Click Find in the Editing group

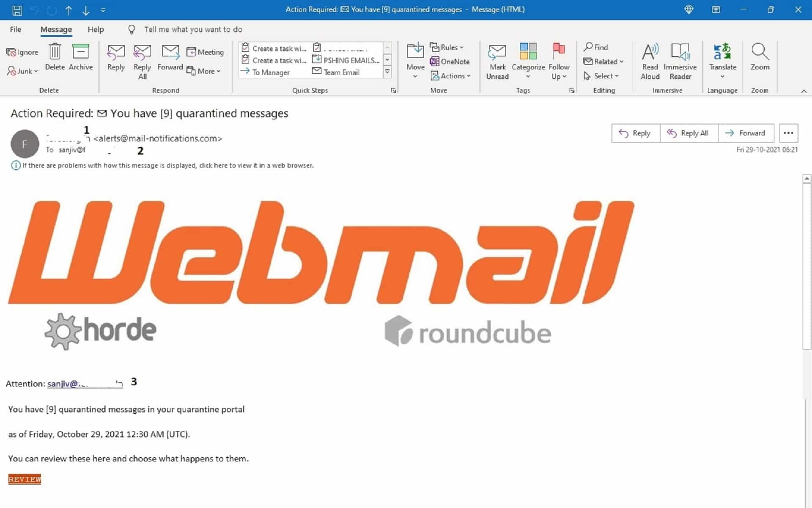[x=595, y=47]
